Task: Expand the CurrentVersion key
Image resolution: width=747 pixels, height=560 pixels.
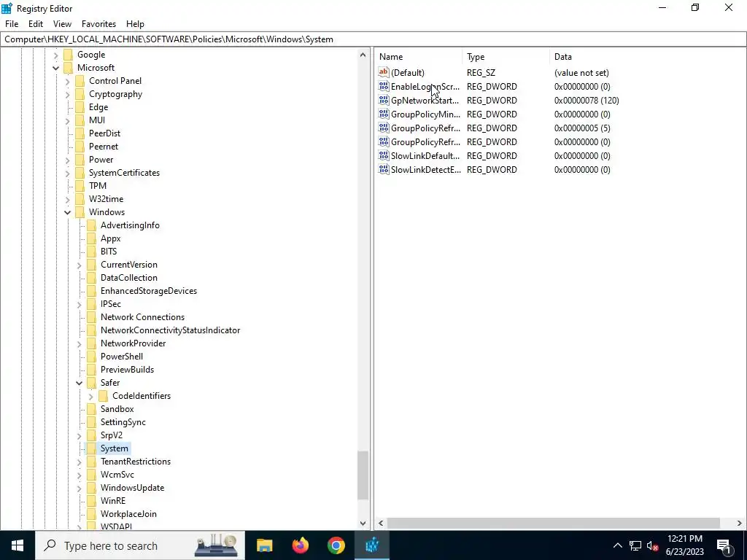Action: tap(79, 265)
